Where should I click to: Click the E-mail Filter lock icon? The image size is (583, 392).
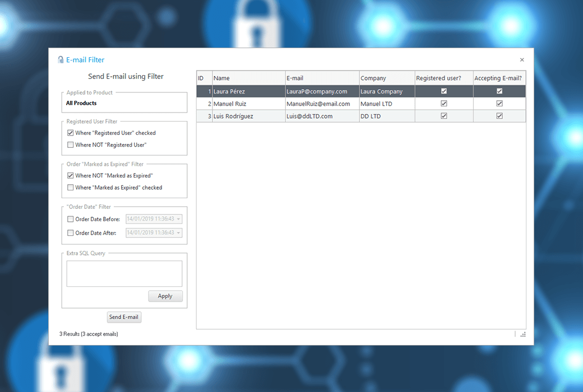(x=61, y=60)
